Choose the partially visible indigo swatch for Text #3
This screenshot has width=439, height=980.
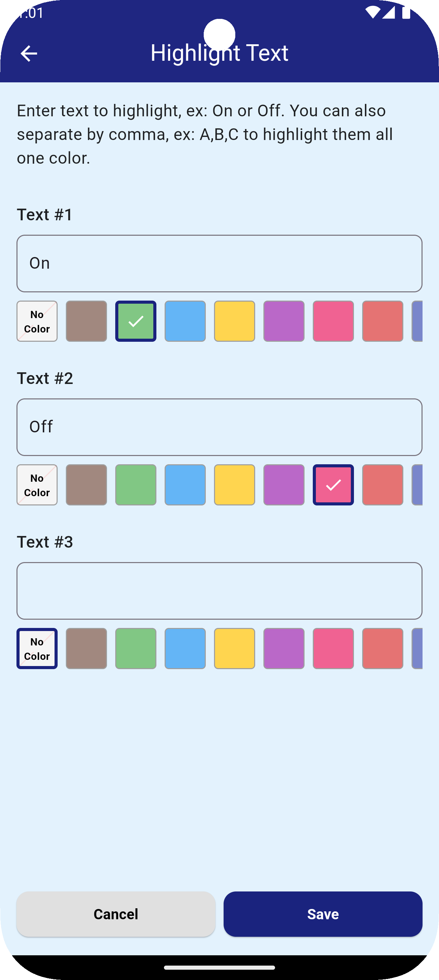417,648
